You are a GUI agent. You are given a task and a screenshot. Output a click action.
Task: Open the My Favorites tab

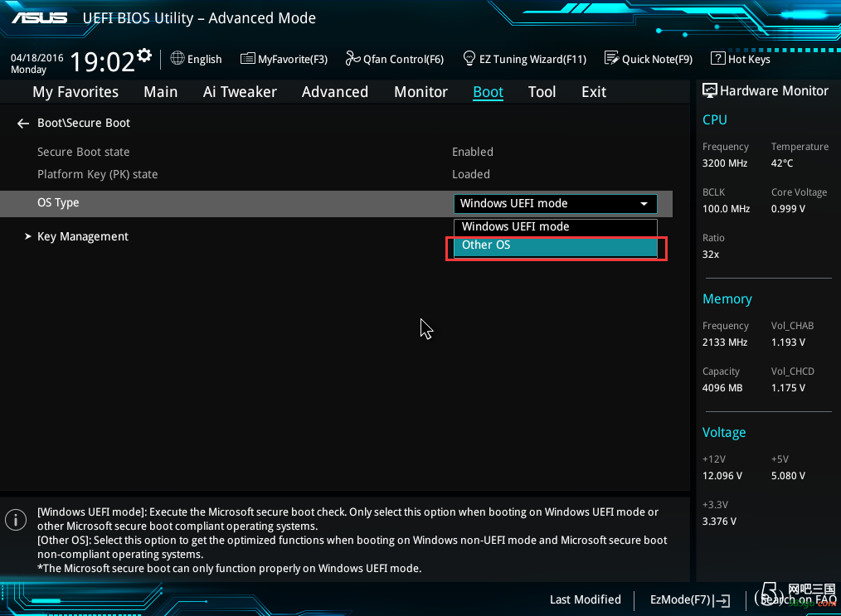pyautogui.click(x=75, y=92)
